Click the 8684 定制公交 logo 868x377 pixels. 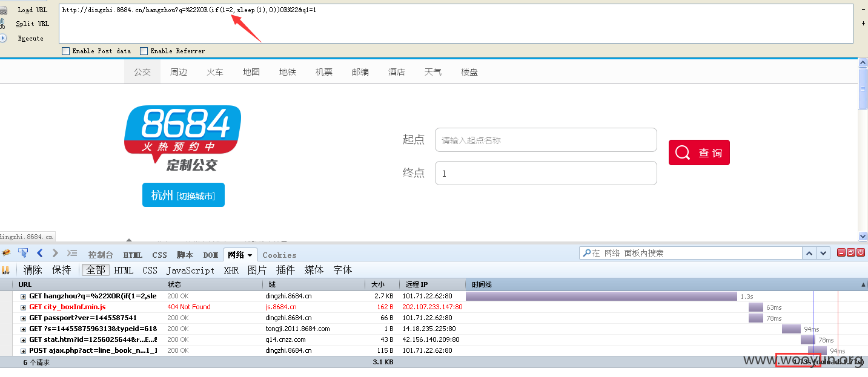(182, 138)
